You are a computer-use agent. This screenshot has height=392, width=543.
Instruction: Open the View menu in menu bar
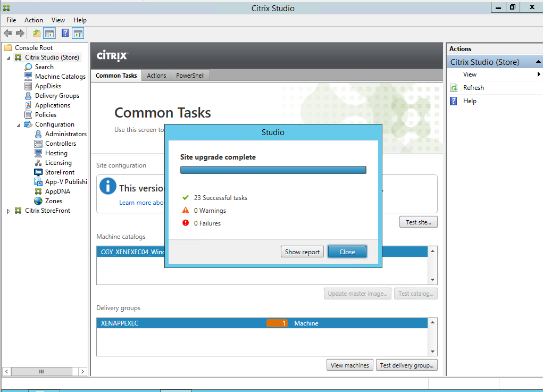coord(58,20)
